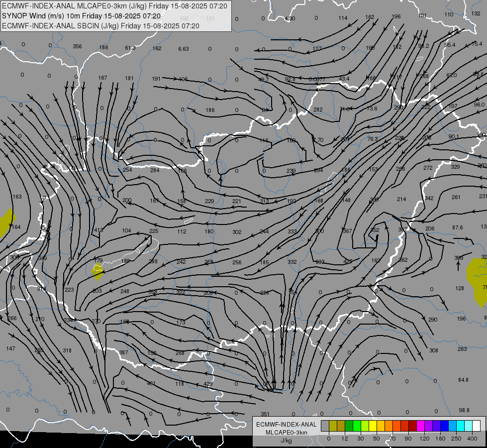Viewport: 487px width, 448px height.
Task: Click the '400' tick label on legend
Action: pyautogui.click(x=472, y=439)
